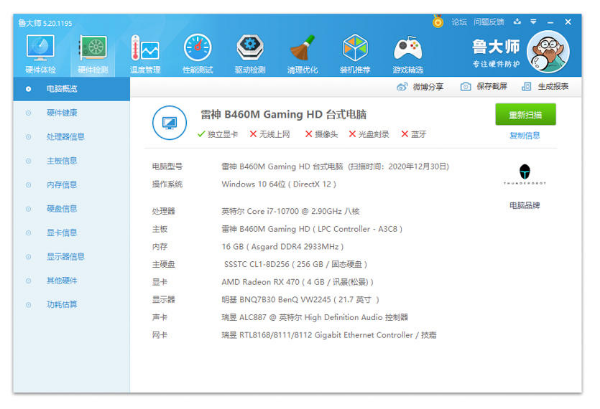Click the 生成报表 report icon
Image resolution: width=600 pixels, height=409 pixels.
[x=527, y=87]
